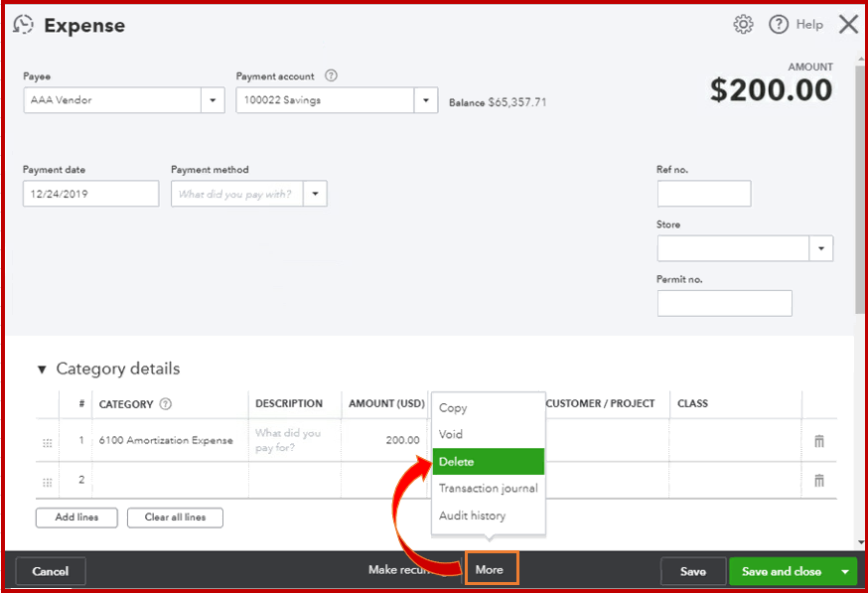Click the DESCRIPTION column header
The height and width of the screenshot is (593, 868).
pos(289,403)
